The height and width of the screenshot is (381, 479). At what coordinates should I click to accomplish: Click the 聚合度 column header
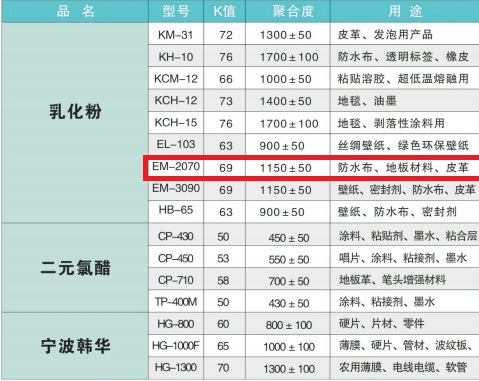[288, 11]
